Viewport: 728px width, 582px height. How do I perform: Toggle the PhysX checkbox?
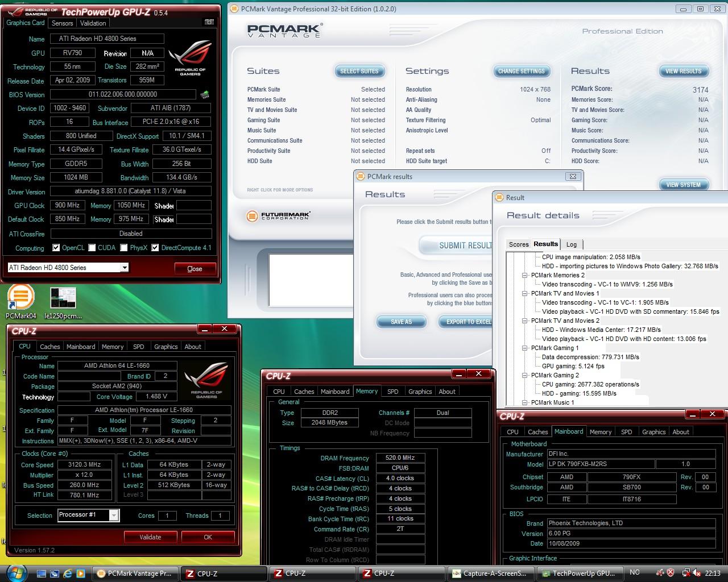(123, 248)
